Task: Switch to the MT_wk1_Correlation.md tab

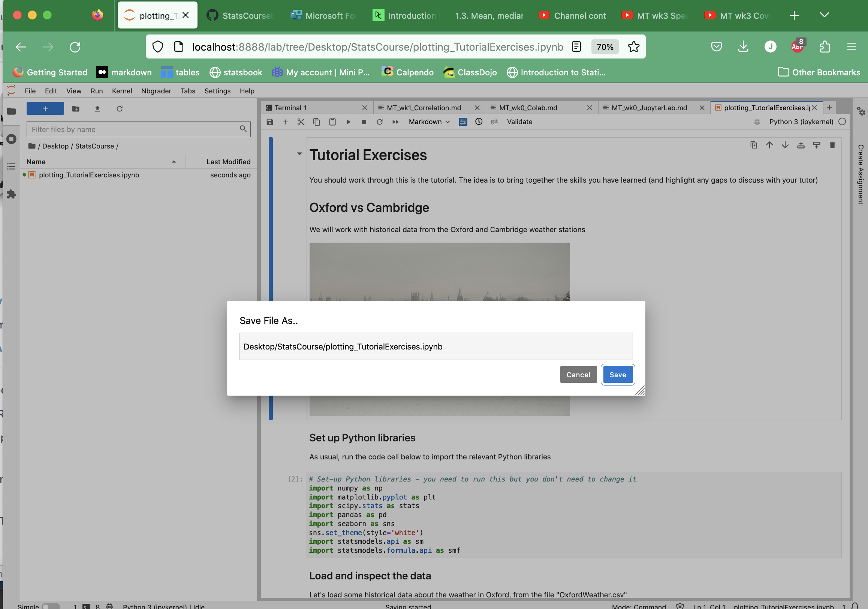Action: (424, 108)
